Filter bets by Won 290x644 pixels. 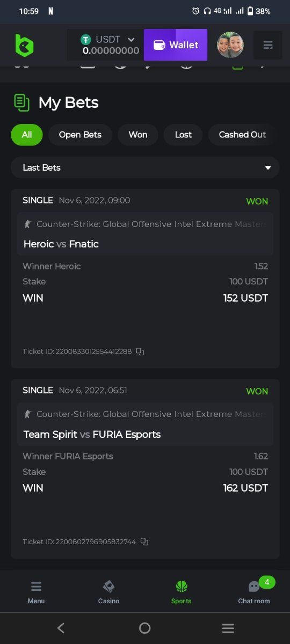click(138, 135)
